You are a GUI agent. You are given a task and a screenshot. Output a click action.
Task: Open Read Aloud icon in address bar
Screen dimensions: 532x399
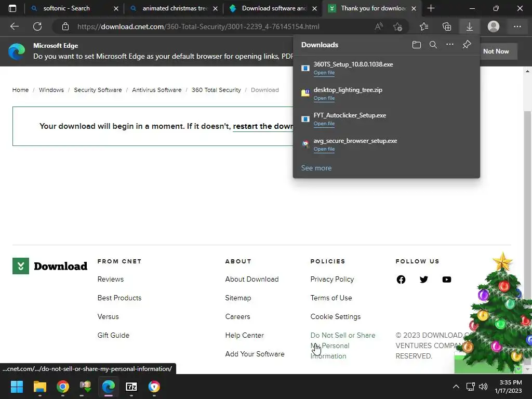click(x=379, y=26)
